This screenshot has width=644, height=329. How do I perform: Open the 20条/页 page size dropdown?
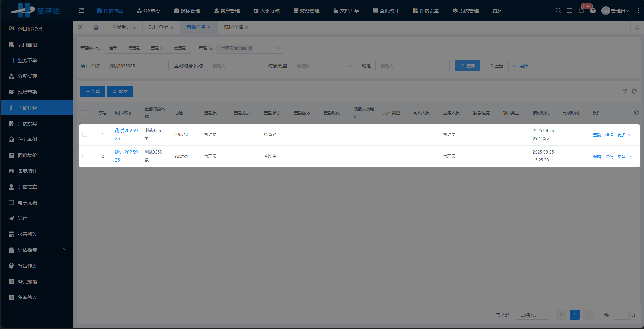pyautogui.click(x=531, y=315)
